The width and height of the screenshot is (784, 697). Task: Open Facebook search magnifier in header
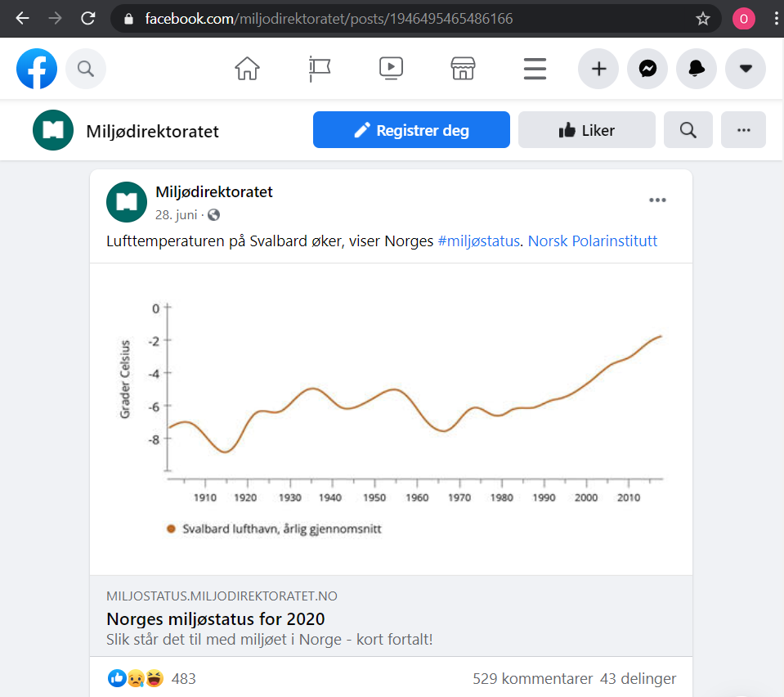tap(86, 69)
